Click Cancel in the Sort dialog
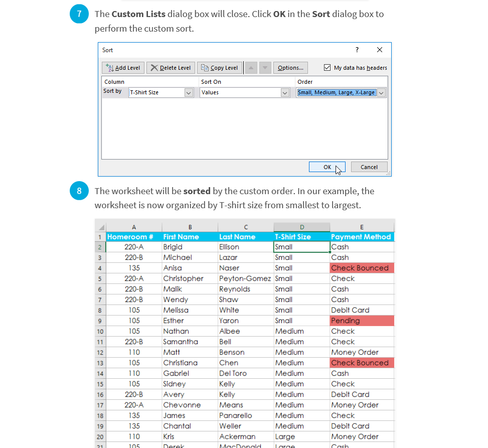488x448 pixels. point(369,167)
